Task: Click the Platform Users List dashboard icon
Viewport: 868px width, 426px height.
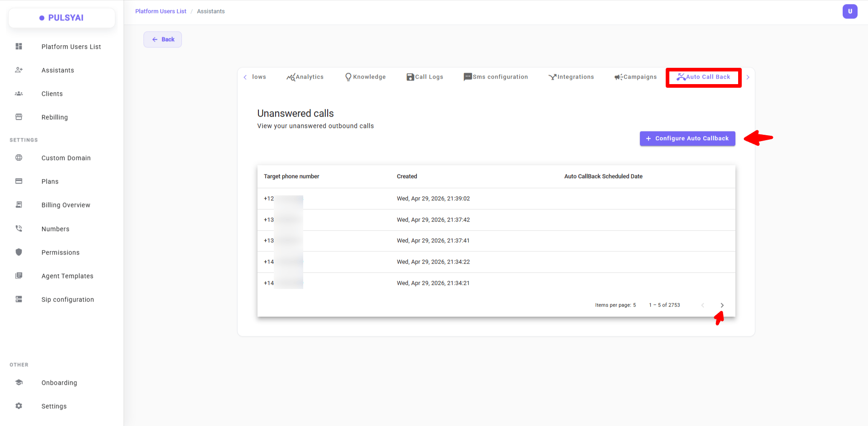Action: (19, 46)
